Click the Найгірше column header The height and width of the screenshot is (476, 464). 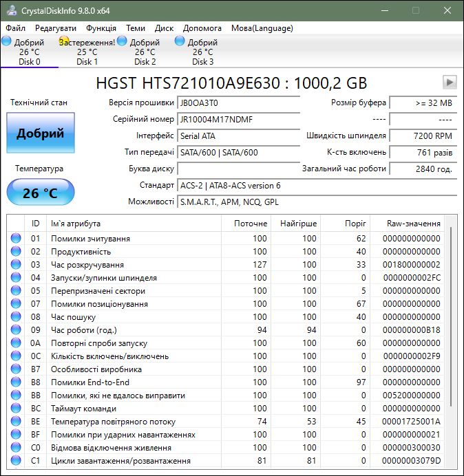(x=295, y=224)
